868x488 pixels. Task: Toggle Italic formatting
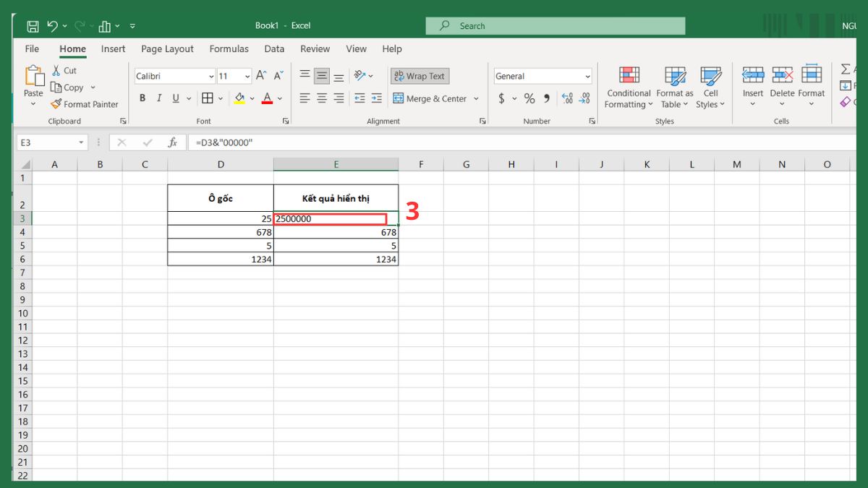(159, 98)
